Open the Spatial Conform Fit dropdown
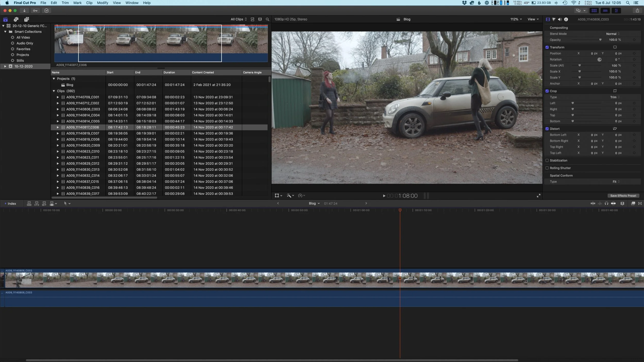Image resolution: width=644 pixels, height=362 pixels. click(x=616, y=182)
